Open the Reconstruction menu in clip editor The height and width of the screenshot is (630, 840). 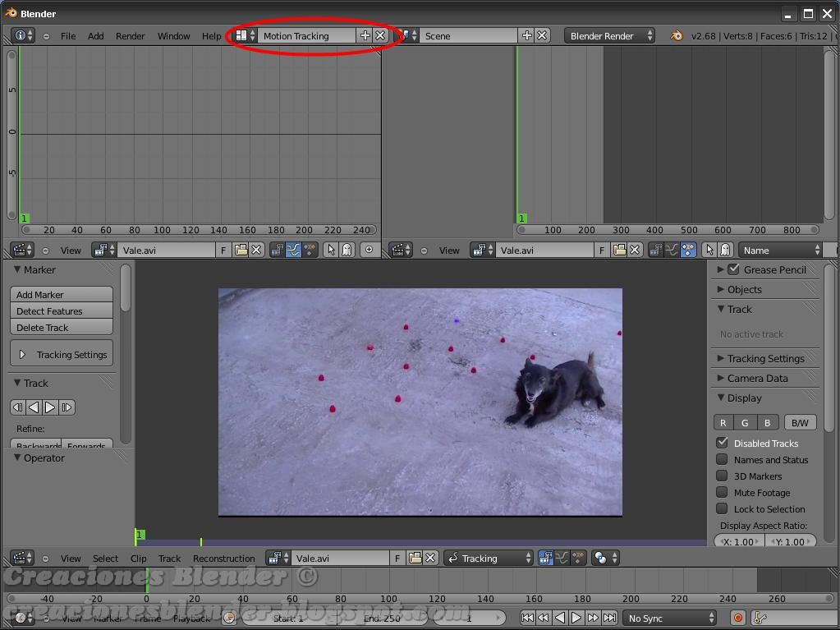pyautogui.click(x=223, y=558)
